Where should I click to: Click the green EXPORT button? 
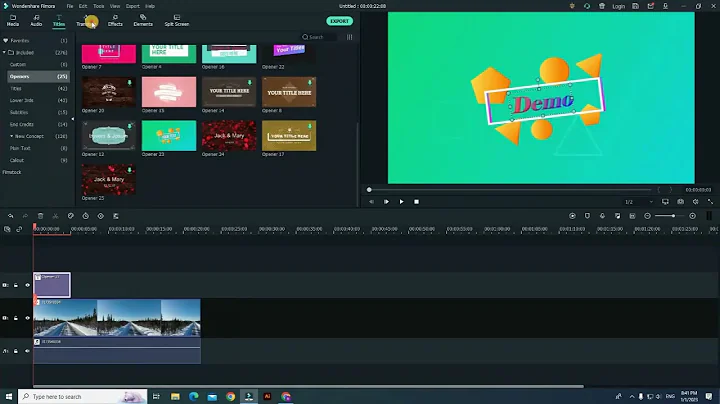pyautogui.click(x=339, y=21)
